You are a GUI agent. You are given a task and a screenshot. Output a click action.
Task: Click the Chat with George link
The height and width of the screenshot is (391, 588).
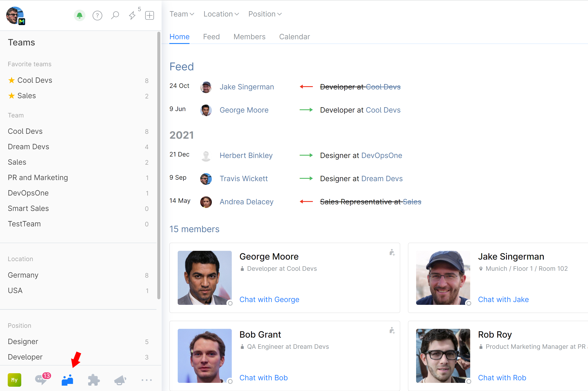[269, 299]
